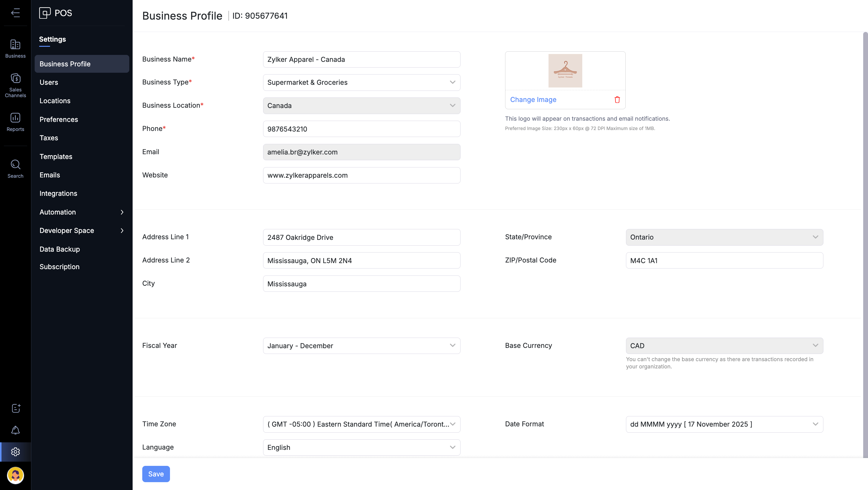Open the Business module icon
Screen dimensions: 868x490
pos(15,49)
